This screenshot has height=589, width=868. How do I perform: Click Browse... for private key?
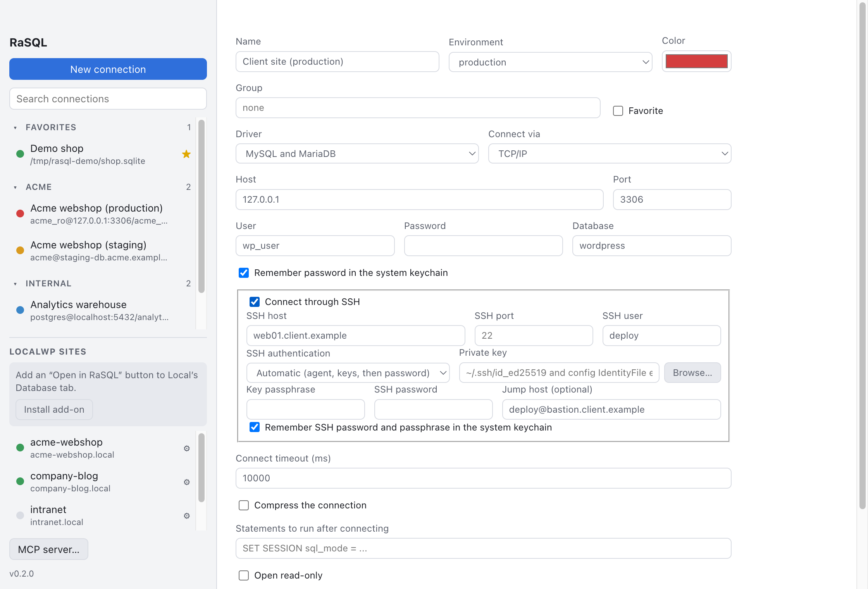(692, 372)
